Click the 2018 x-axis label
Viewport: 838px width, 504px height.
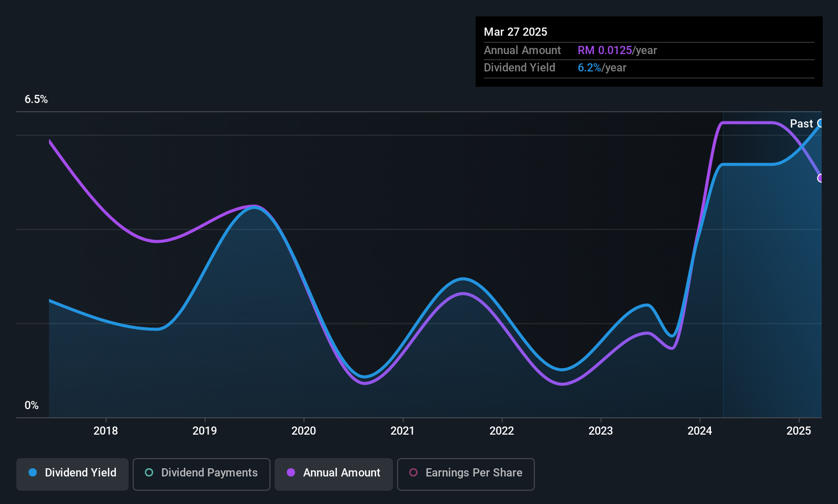point(106,431)
